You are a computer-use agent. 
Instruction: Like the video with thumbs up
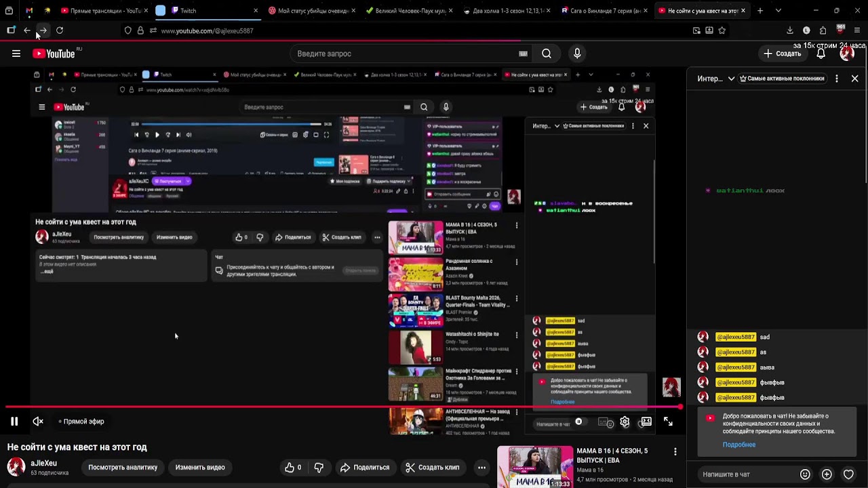tap(293, 468)
